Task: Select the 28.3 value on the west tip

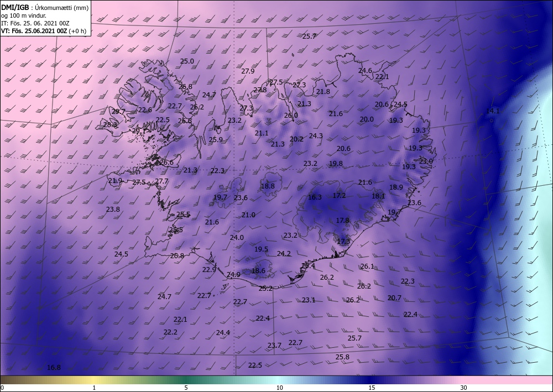Action: coord(111,124)
